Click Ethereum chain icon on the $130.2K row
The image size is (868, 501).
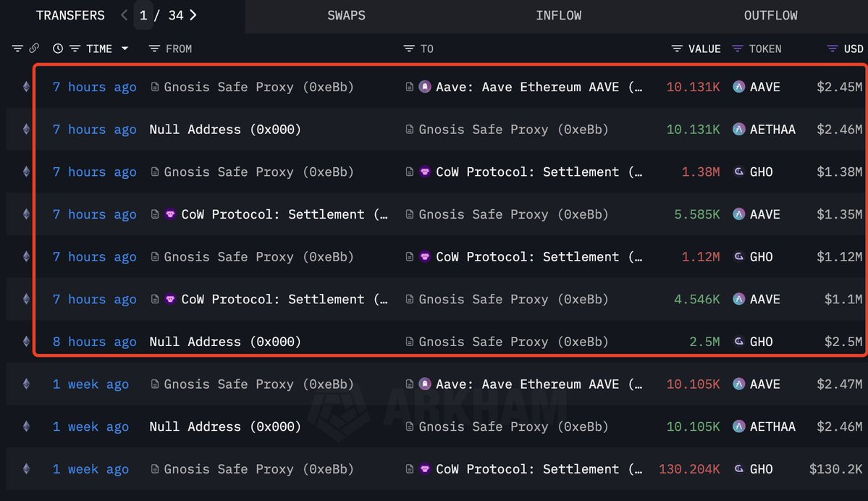pos(26,469)
